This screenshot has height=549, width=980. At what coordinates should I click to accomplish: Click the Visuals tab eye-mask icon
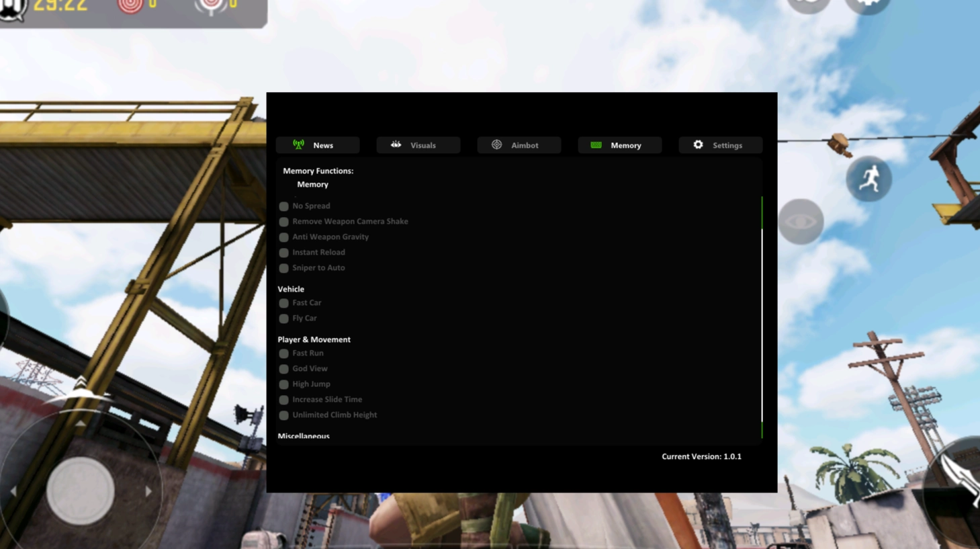pos(396,144)
